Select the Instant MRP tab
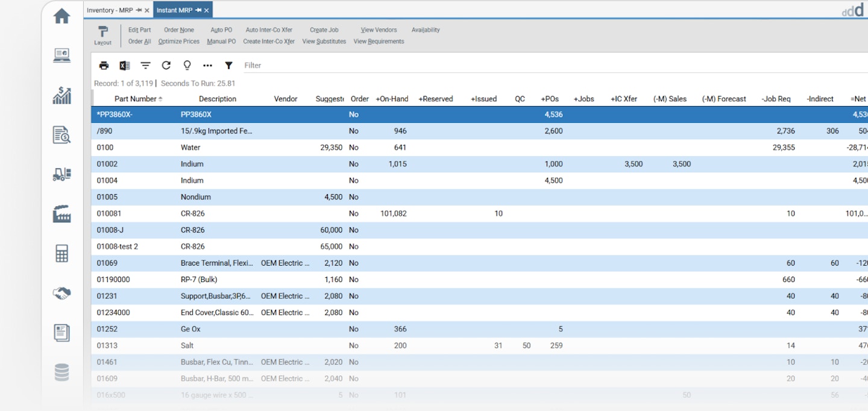 coord(175,10)
